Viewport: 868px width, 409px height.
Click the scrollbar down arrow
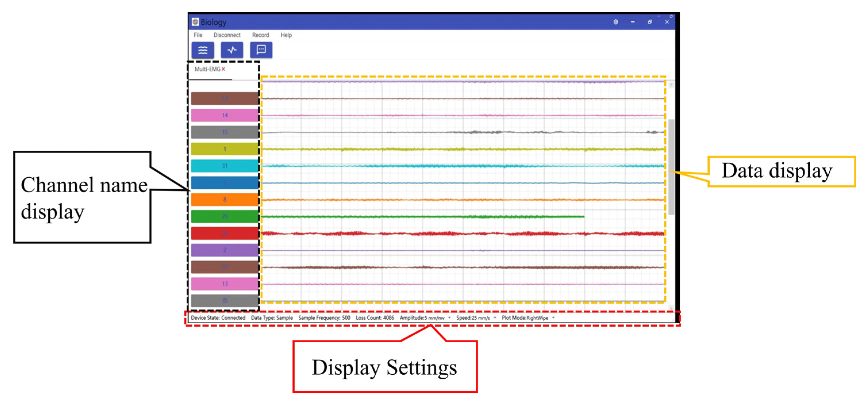[671, 308]
